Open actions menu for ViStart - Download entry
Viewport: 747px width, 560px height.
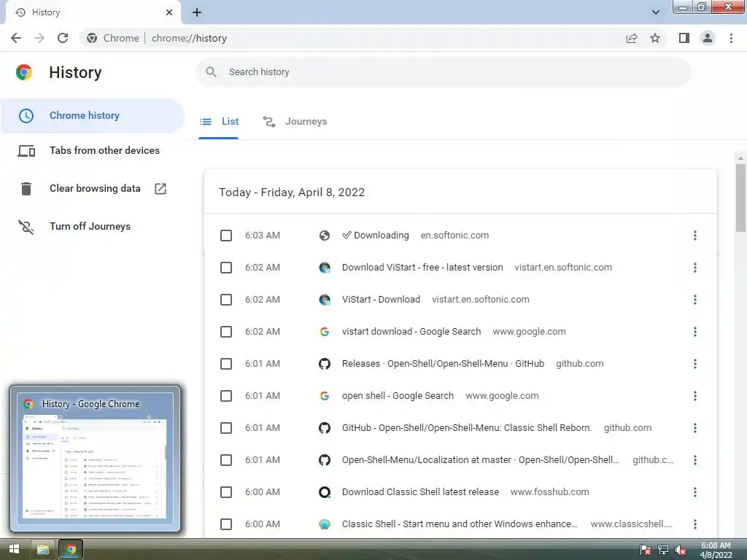pyautogui.click(x=695, y=300)
